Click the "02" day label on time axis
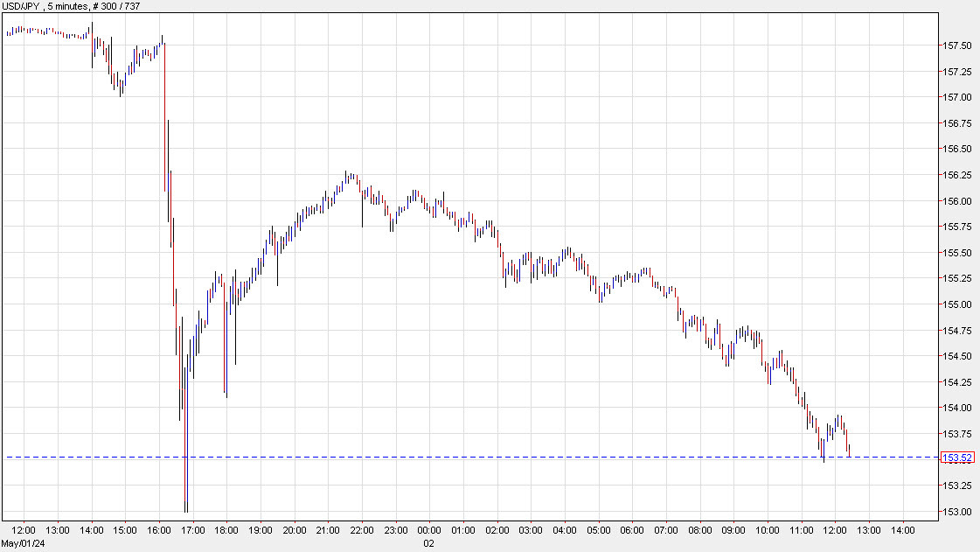This screenshot has height=552, width=980. [x=427, y=542]
